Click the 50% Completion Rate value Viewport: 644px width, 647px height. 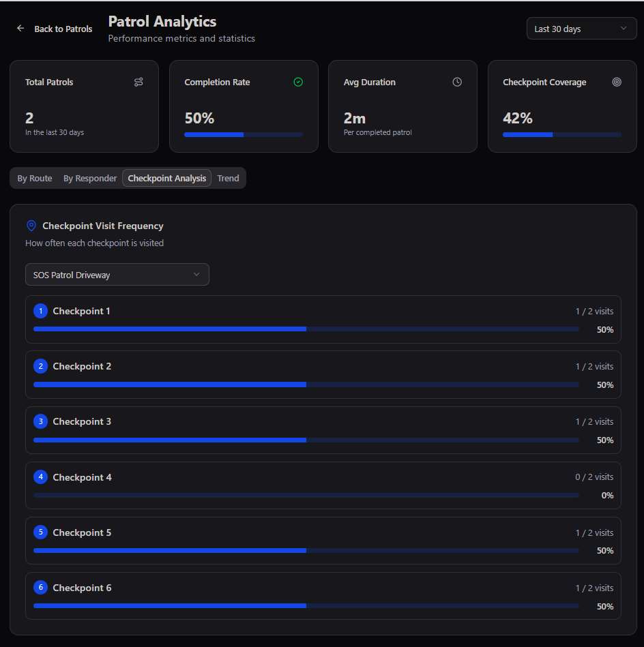click(x=199, y=118)
